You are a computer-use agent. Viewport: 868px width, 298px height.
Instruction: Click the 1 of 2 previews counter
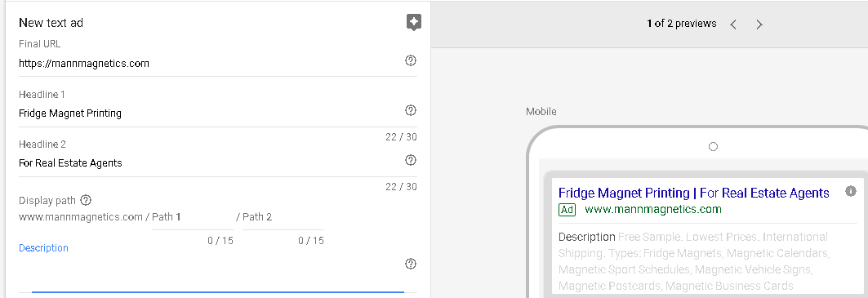(x=682, y=24)
